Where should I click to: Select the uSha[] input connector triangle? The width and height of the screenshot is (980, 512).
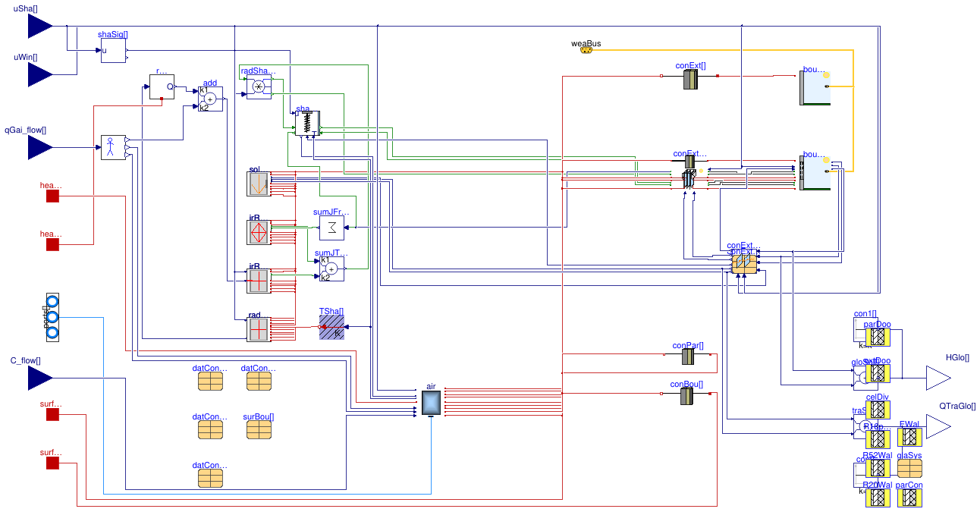point(40,27)
